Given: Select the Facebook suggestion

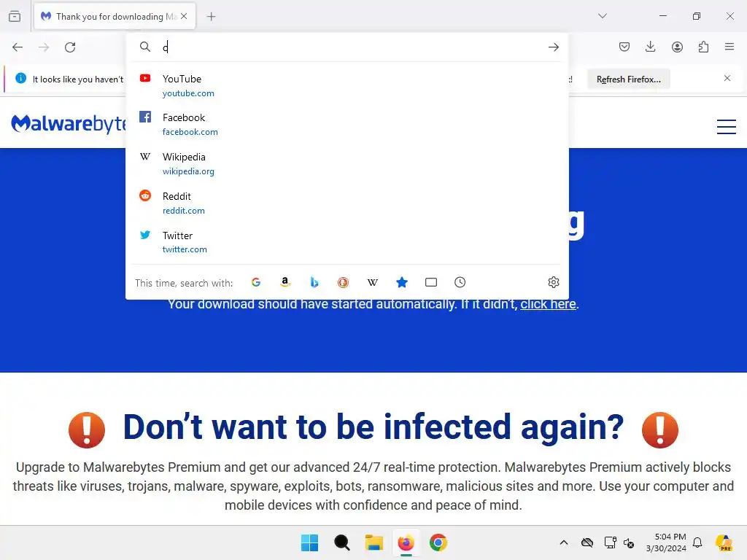Looking at the screenshot, I should pos(347,124).
